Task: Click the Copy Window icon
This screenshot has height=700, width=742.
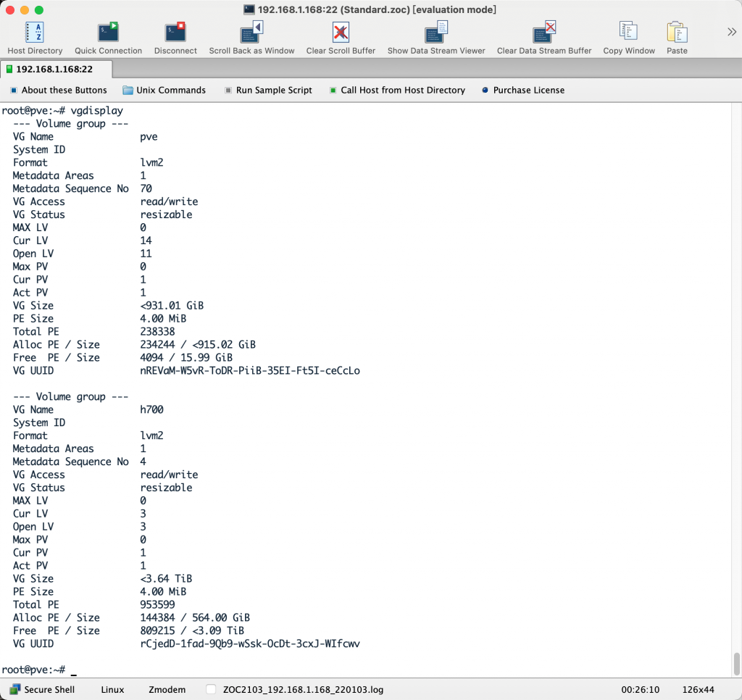Action: 629,32
